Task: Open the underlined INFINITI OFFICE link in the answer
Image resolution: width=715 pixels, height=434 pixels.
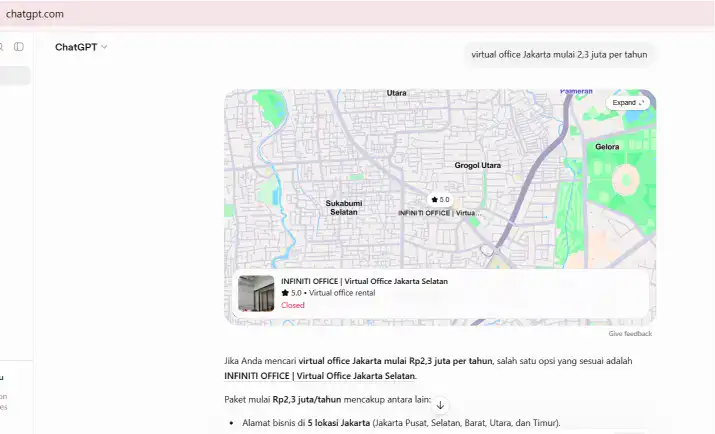Action: pyautogui.click(x=320, y=376)
